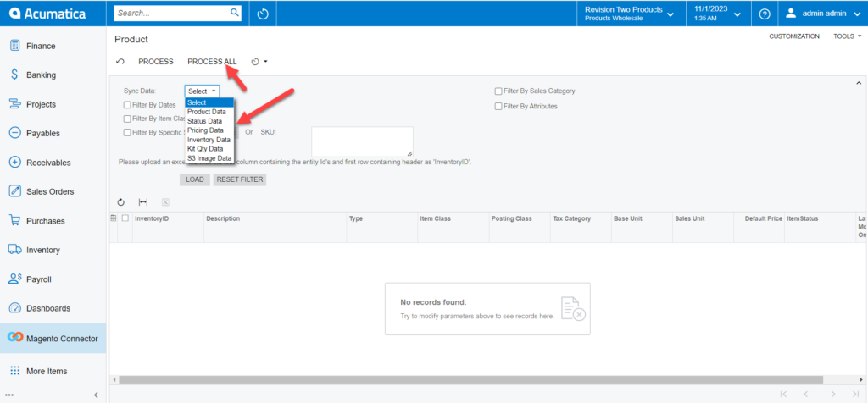
Task: Go to the next page arrow
Action: tap(833, 395)
